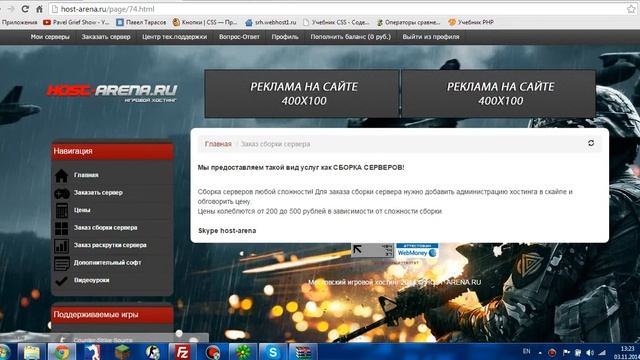Open the Учебник PHP bookmark
Screen dimensions: 640x360
pyautogui.click(x=471, y=22)
